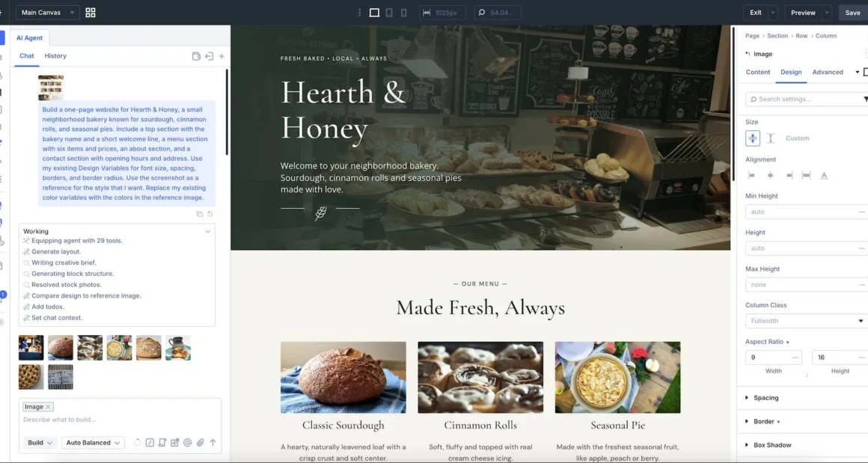Screen dimensions: 868x463
Task: Go to Column in breadcrumb
Action: click(x=826, y=36)
